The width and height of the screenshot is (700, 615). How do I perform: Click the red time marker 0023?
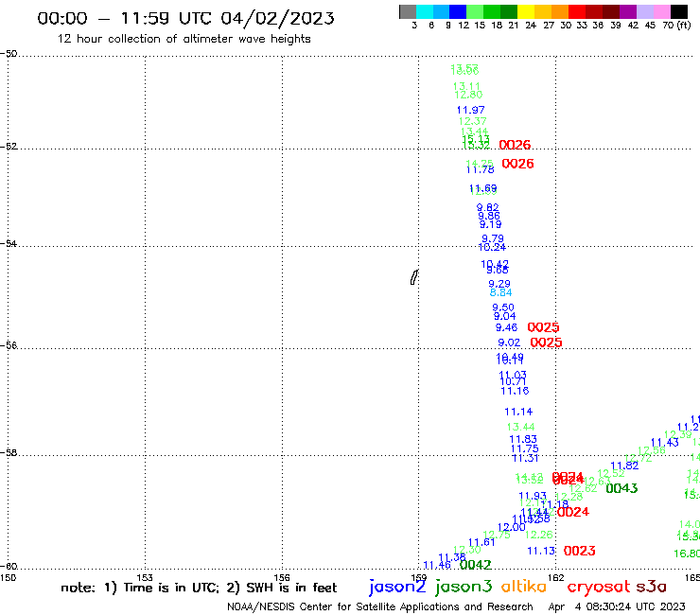(x=579, y=551)
